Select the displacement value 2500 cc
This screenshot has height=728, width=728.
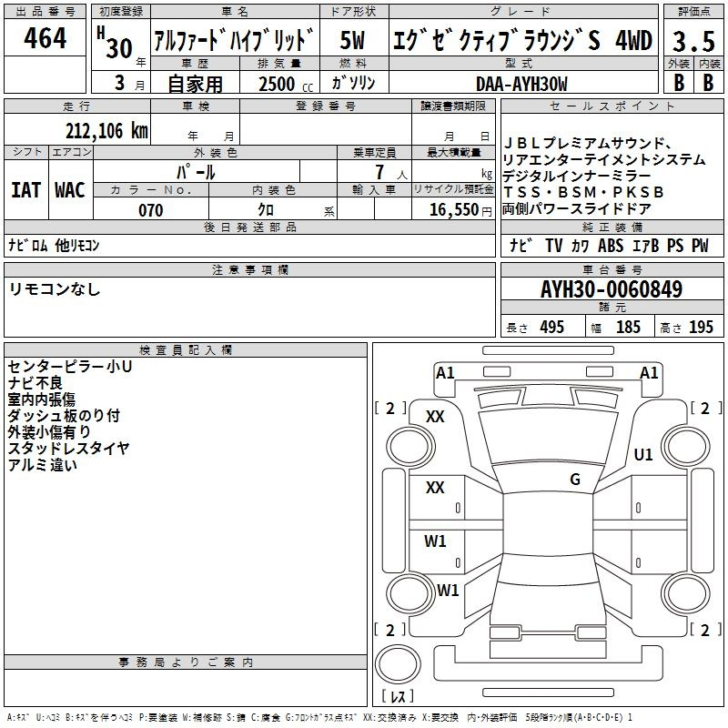286,84
